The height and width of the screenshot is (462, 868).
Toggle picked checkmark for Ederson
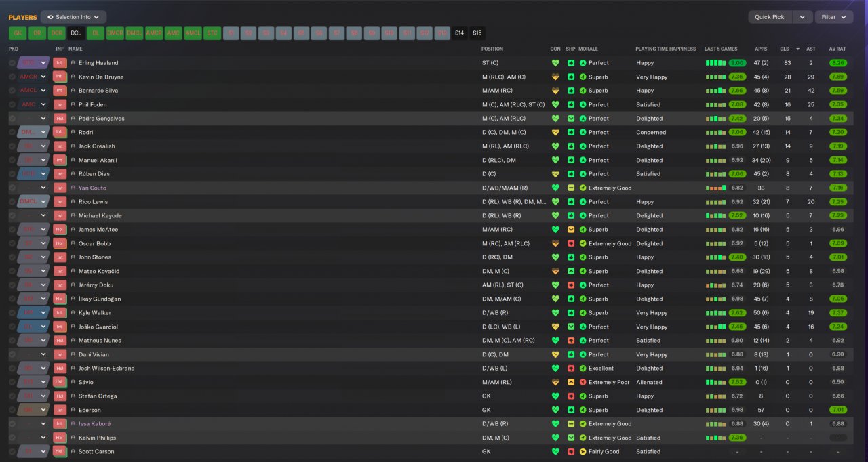tap(12, 410)
